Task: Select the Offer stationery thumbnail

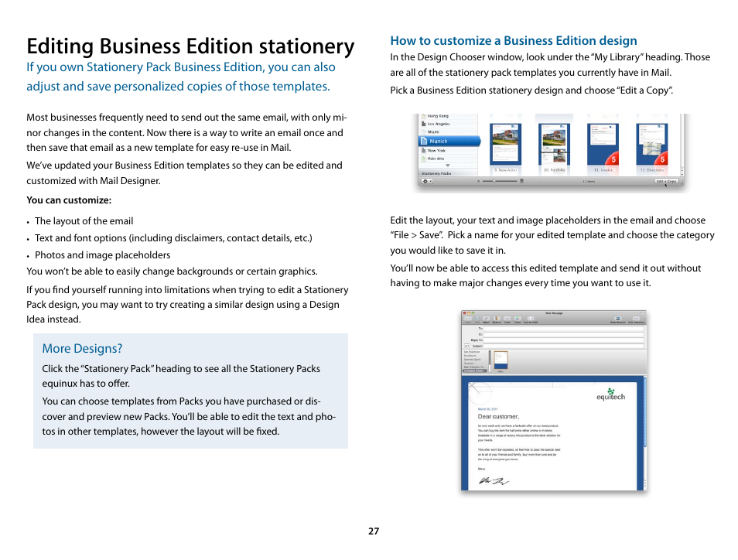Action: pos(501,360)
